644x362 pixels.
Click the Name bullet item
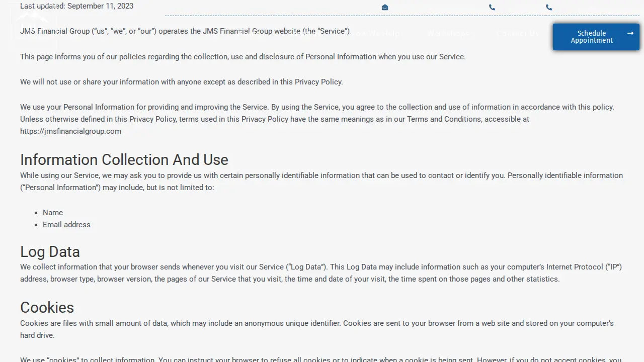53,213
